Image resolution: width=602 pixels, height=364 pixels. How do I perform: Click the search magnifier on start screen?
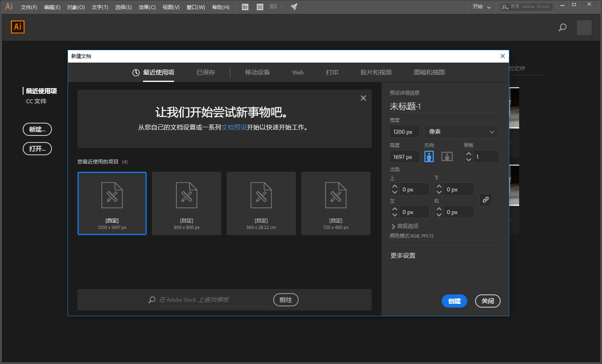[x=562, y=28]
